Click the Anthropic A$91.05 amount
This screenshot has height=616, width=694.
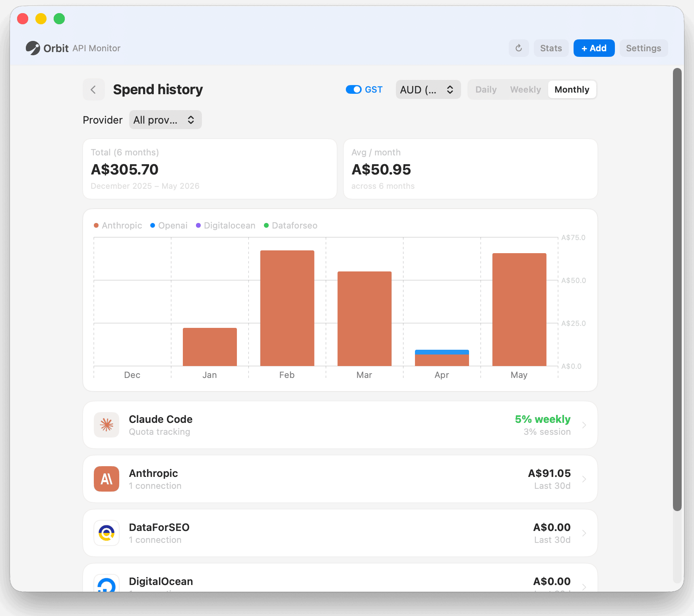click(x=549, y=473)
